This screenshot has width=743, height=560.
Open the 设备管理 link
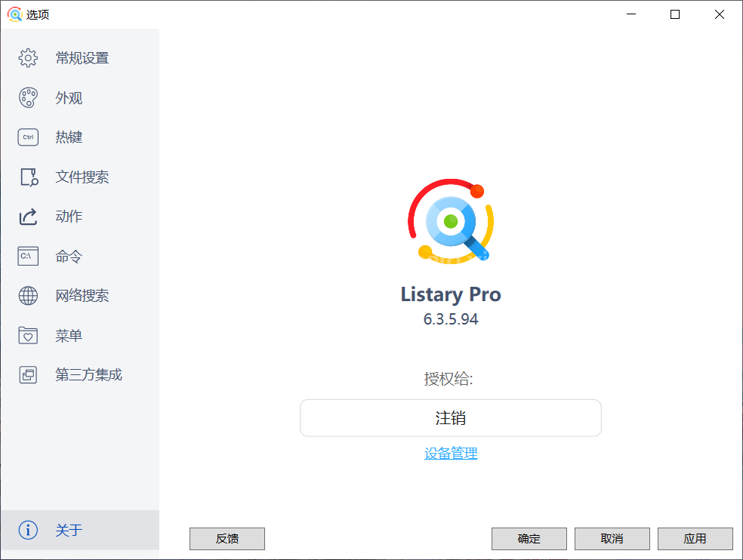click(x=450, y=454)
